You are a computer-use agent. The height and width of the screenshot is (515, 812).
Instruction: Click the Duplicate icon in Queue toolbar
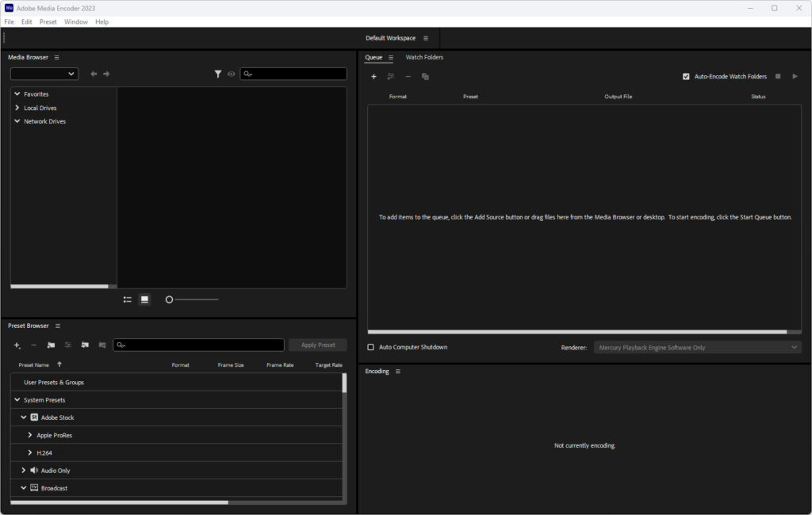pos(425,77)
